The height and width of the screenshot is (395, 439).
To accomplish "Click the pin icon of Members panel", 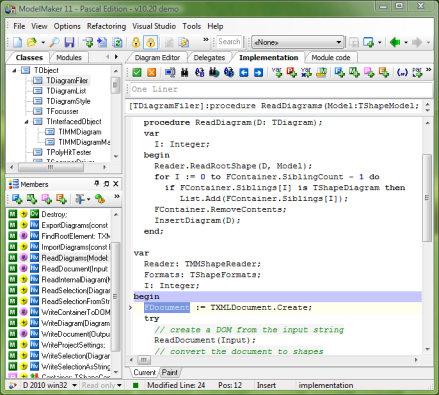I will 97,184.
